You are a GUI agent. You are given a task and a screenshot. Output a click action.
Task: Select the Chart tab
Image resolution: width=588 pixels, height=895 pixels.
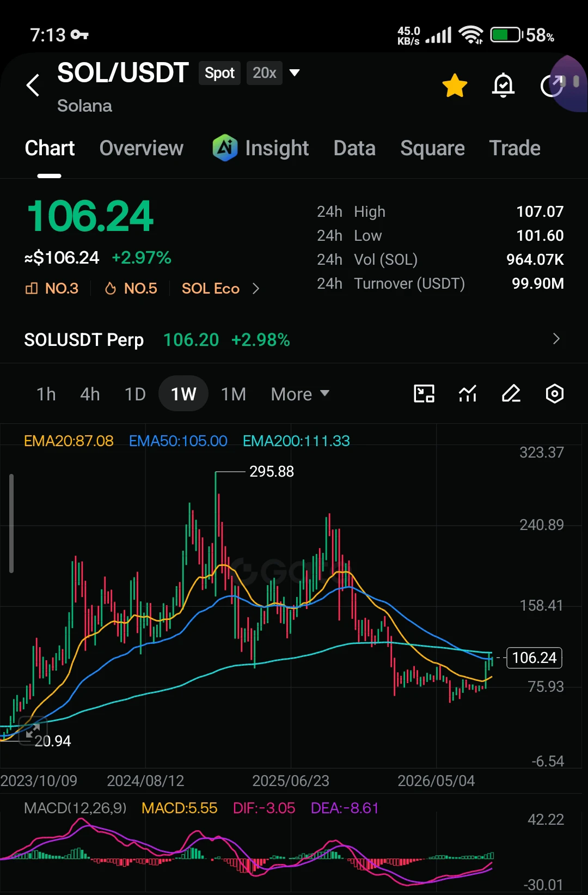pyautogui.click(x=50, y=148)
